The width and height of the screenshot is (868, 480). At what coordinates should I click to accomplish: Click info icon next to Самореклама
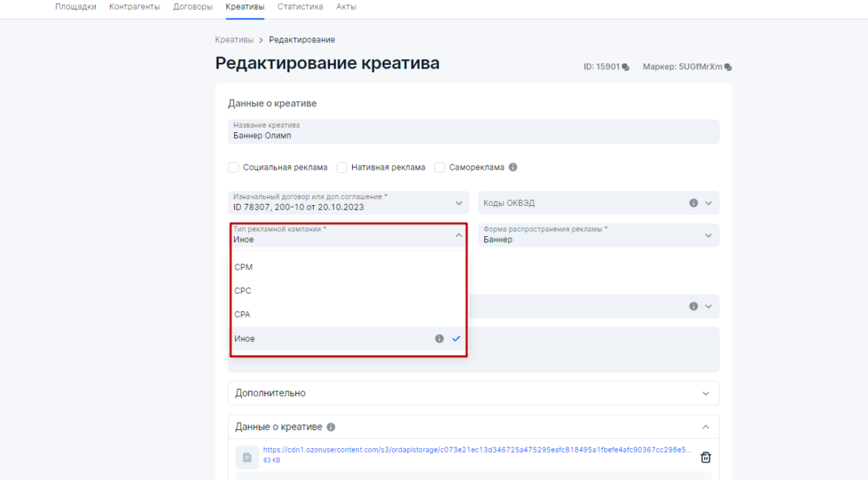click(x=513, y=168)
